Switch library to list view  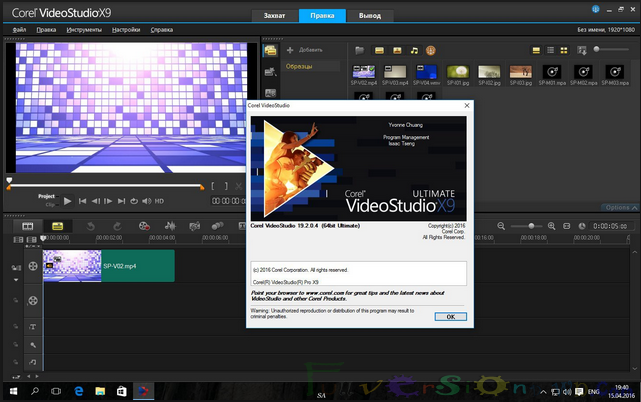pyautogui.click(x=550, y=50)
